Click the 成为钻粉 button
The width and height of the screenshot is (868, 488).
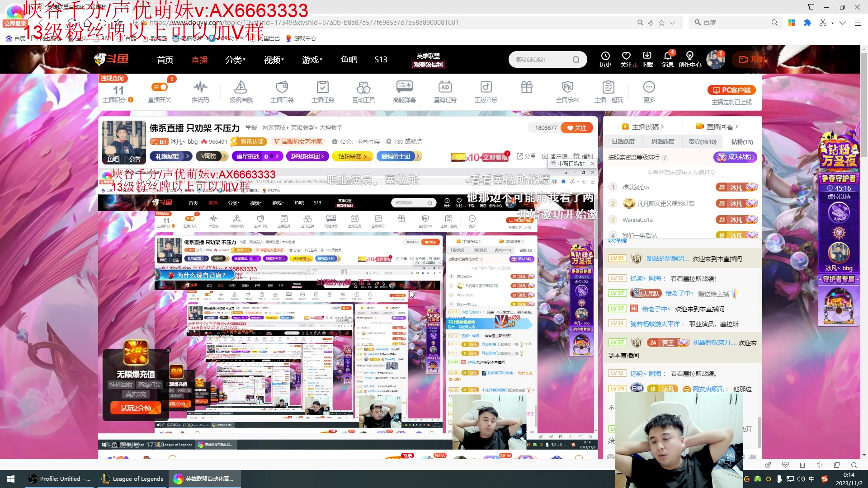pos(735,157)
